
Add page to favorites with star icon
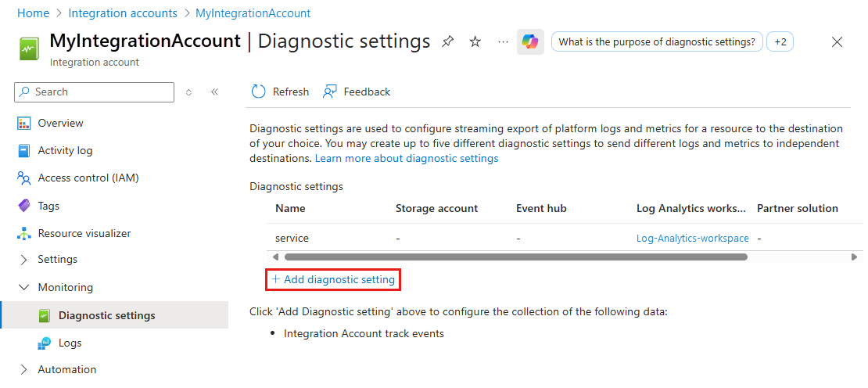(475, 42)
